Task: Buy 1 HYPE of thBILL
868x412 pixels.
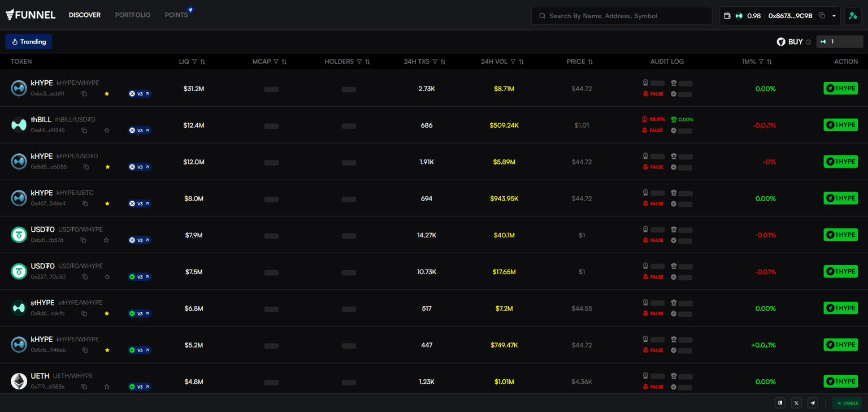Action: [x=840, y=125]
